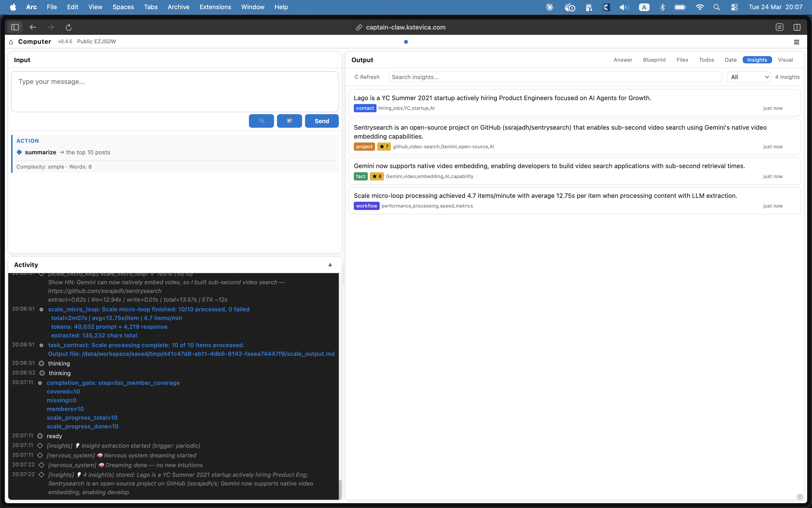Image resolution: width=812 pixels, height=508 pixels.
Task: Select the Insights tab
Action: pos(757,60)
